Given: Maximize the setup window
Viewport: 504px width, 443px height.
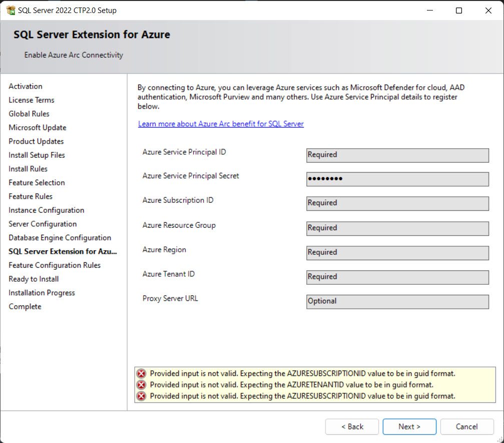Looking at the screenshot, I should (459, 11).
